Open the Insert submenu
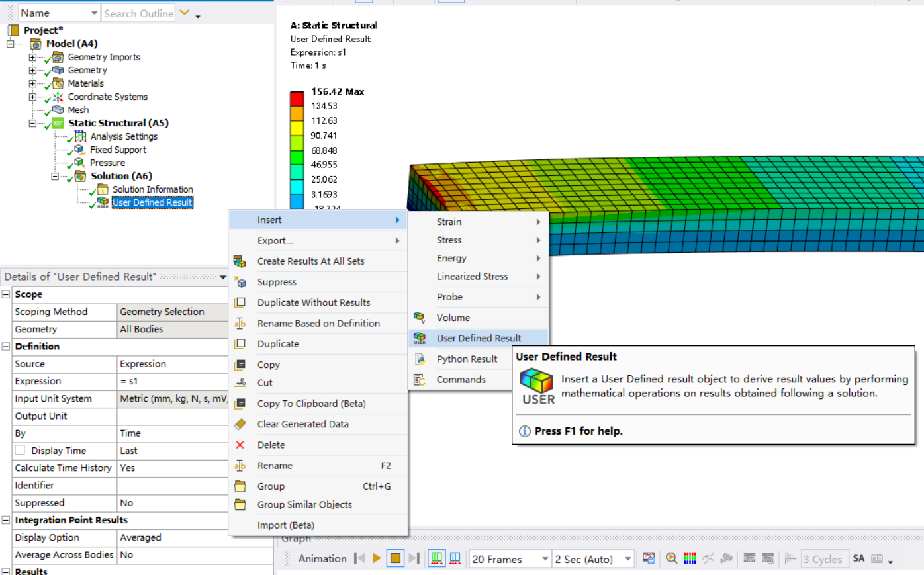This screenshot has height=575, width=924. [x=318, y=220]
